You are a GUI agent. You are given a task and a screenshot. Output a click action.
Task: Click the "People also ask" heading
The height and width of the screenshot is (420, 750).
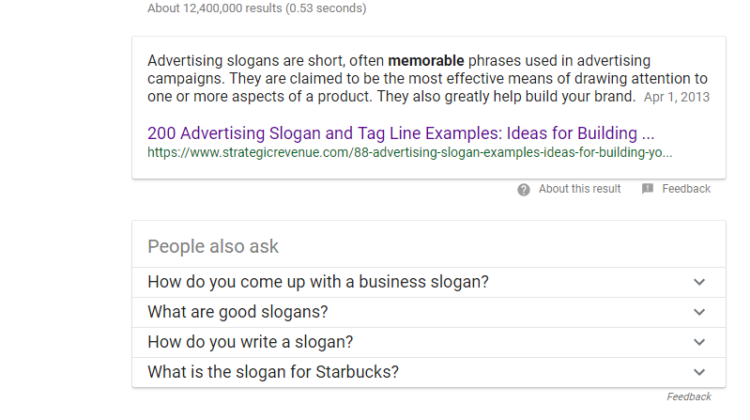[x=213, y=246]
